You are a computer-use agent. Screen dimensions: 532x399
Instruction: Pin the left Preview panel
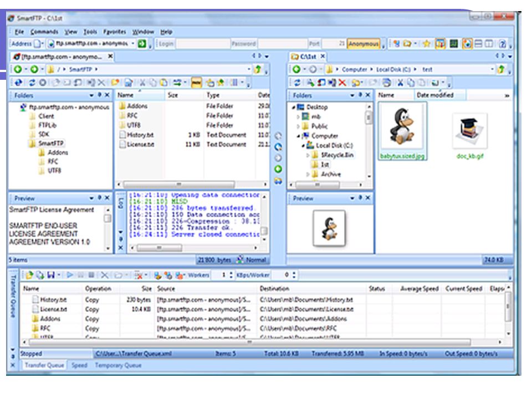coord(99,198)
